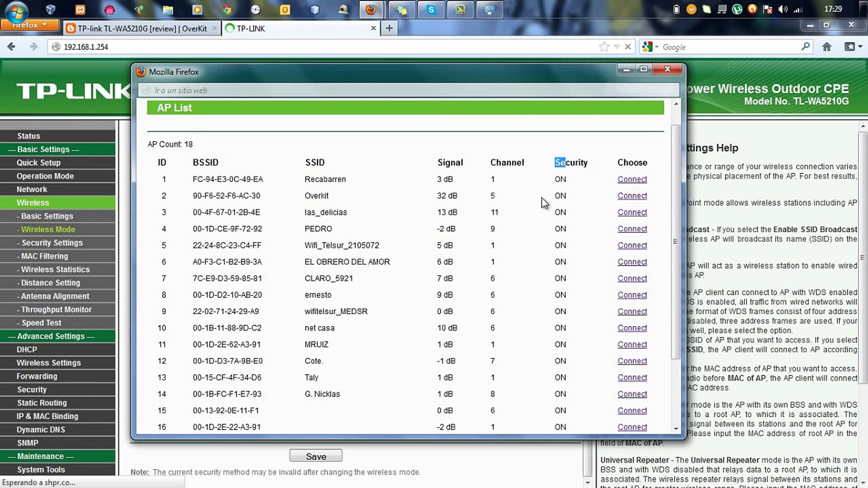
Task: Open Antenna Alignment menu item
Action: (x=55, y=296)
